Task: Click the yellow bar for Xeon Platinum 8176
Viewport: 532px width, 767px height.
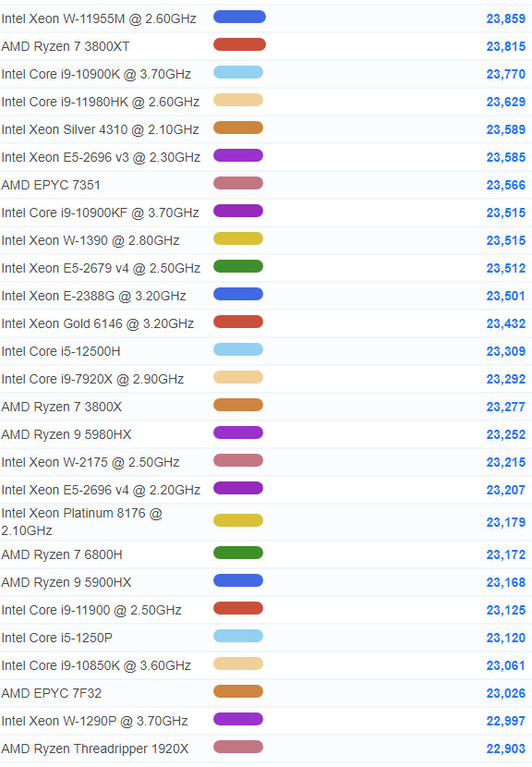Action: [x=238, y=520]
